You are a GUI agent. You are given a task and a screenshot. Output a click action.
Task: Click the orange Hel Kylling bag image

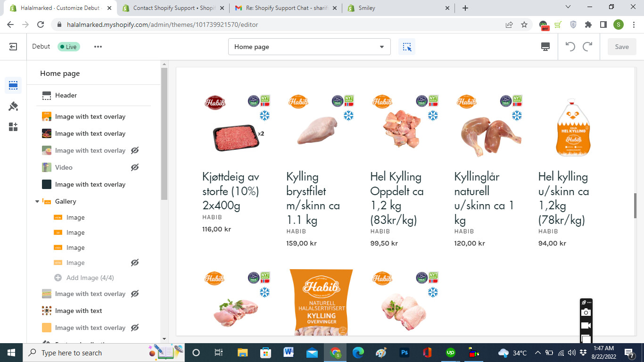tap(574, 128)
